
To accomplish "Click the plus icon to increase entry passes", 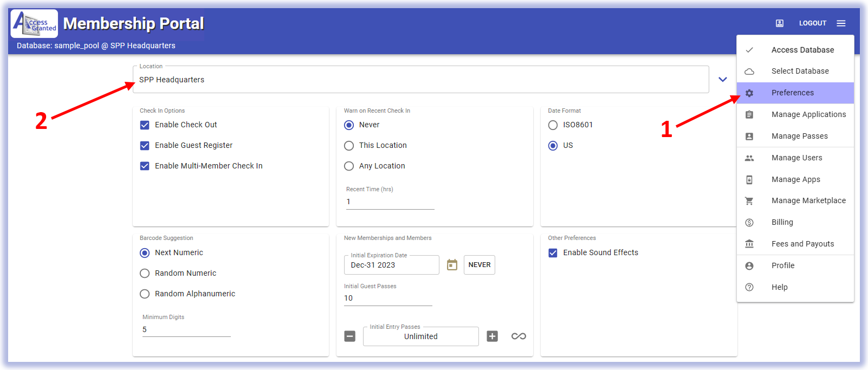I will pos(492,336).
